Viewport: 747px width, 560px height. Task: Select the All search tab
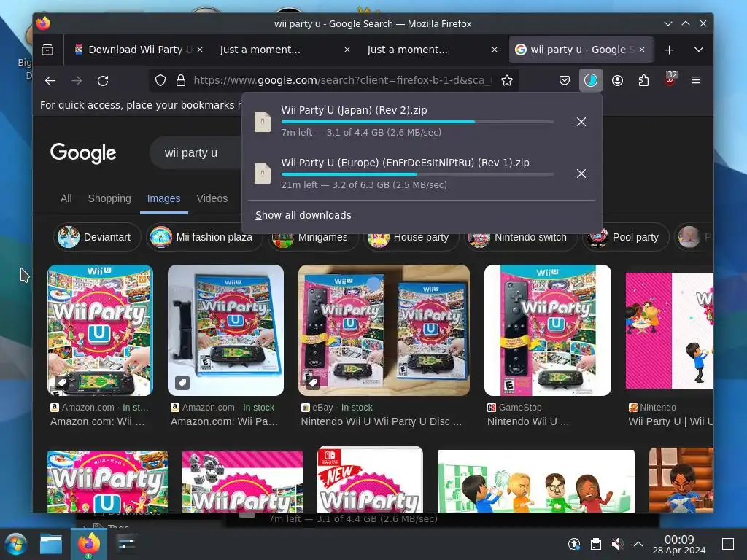(66, 198)
